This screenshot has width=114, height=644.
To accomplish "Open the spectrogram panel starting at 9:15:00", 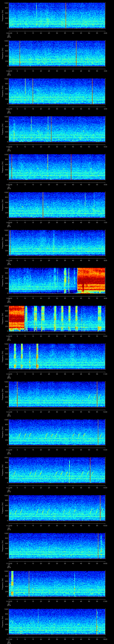I will [x=57, y=546].
